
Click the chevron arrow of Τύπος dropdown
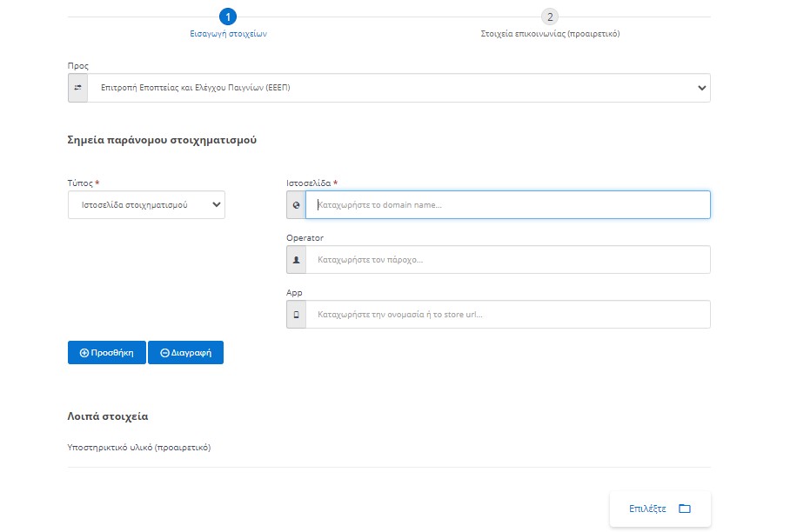(216, 205)
